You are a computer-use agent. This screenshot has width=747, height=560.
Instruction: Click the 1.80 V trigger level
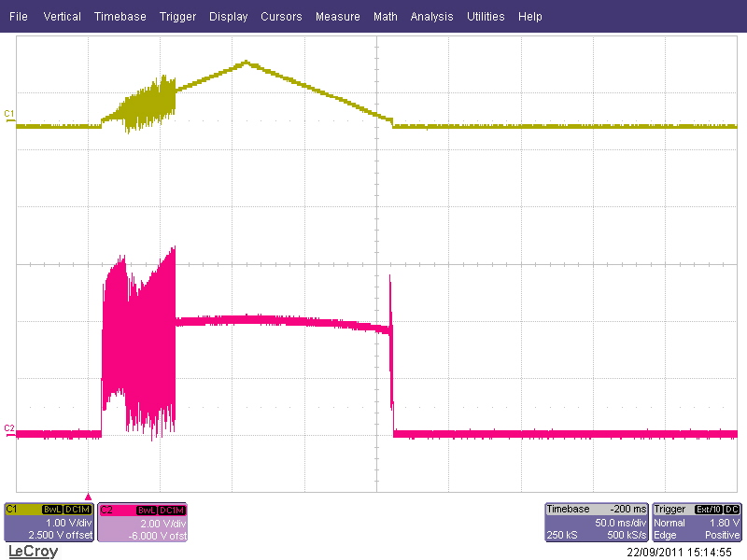pos(725,523)
